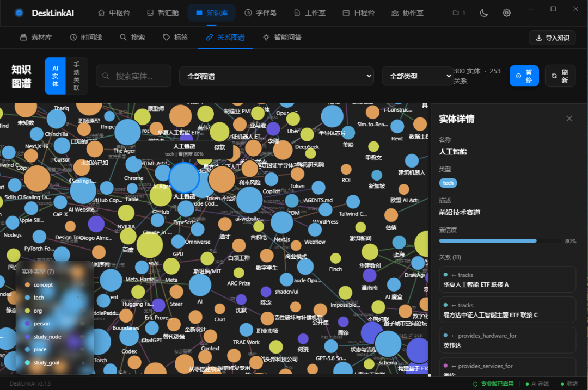Select the 日程台 tab
Screen dimensions: 588x390
click(x=359, y=13)
